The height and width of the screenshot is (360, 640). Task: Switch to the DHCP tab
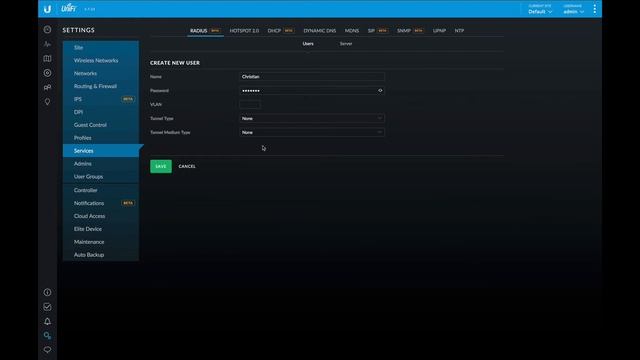(280, 31)
